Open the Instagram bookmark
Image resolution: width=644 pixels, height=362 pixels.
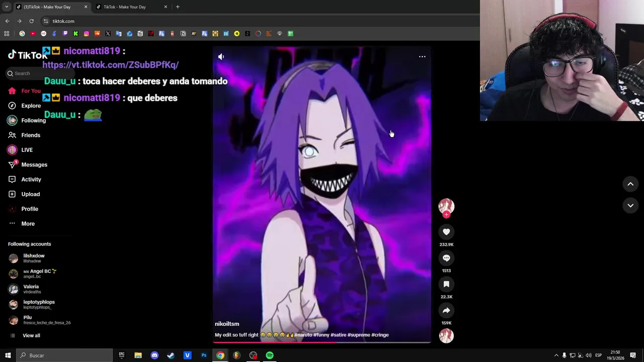pyautogui.click(x=87, y=34)
